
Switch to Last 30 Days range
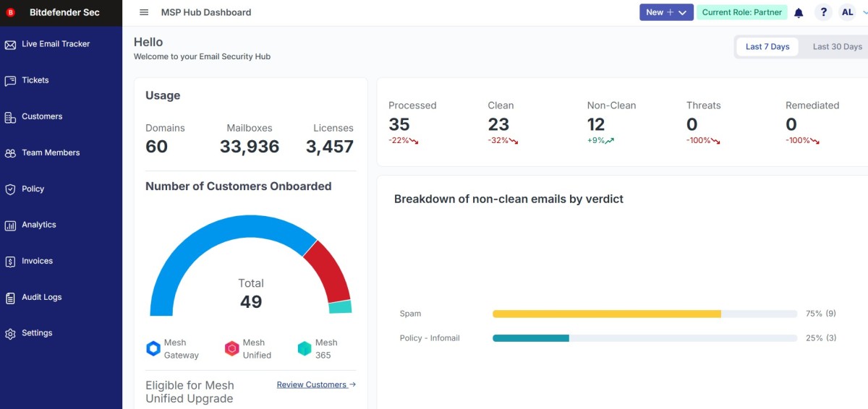tap(837, 47)
